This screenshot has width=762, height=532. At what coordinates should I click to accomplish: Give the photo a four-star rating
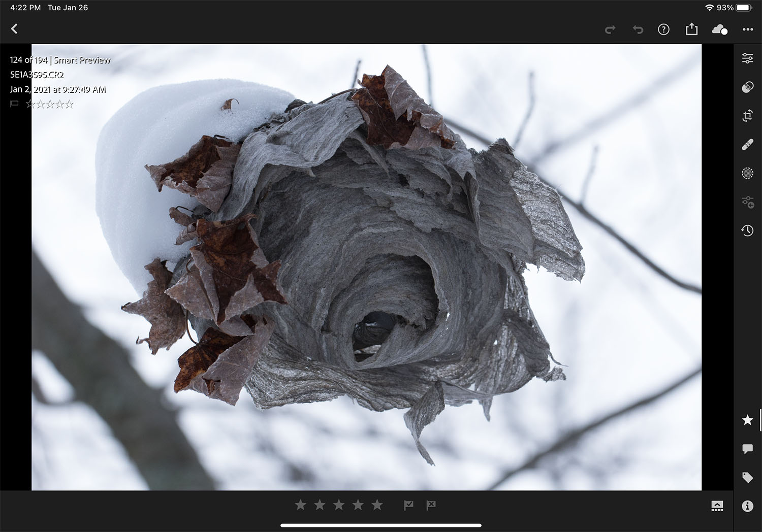[358, 505]
